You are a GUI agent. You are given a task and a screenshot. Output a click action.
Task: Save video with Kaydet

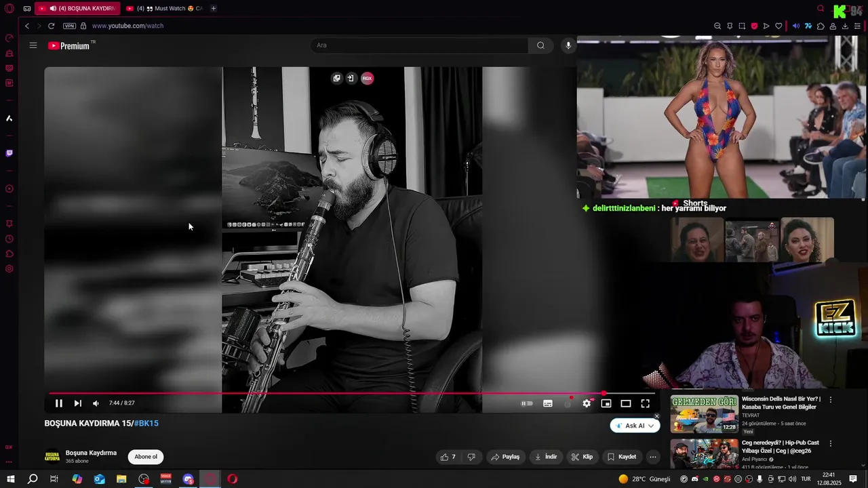point(622,457)
